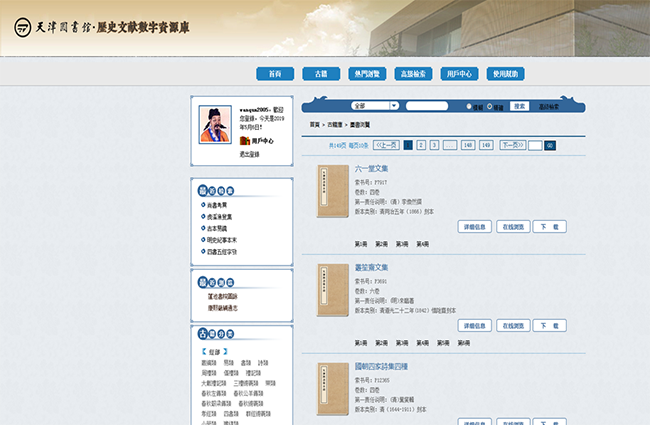Open 第5册 of the P3691 book

443,343
